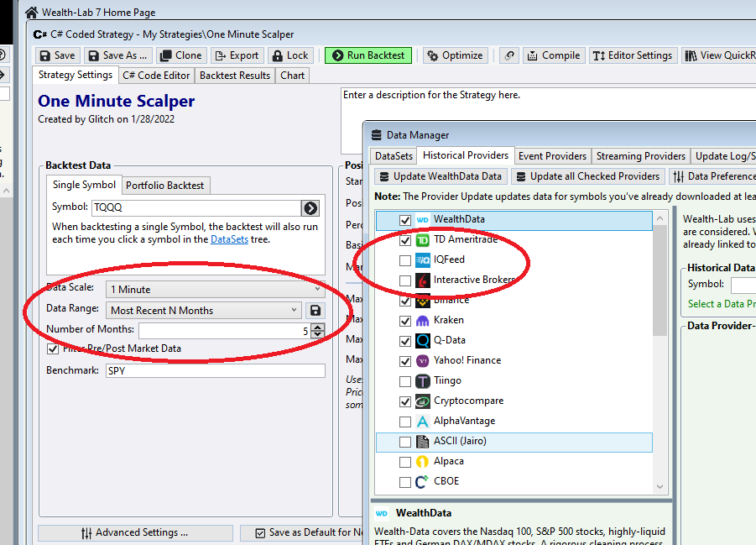This screenshot has height=545, width=756.
Task: Open the Streaming Providers tab
Action: point(641,156)
